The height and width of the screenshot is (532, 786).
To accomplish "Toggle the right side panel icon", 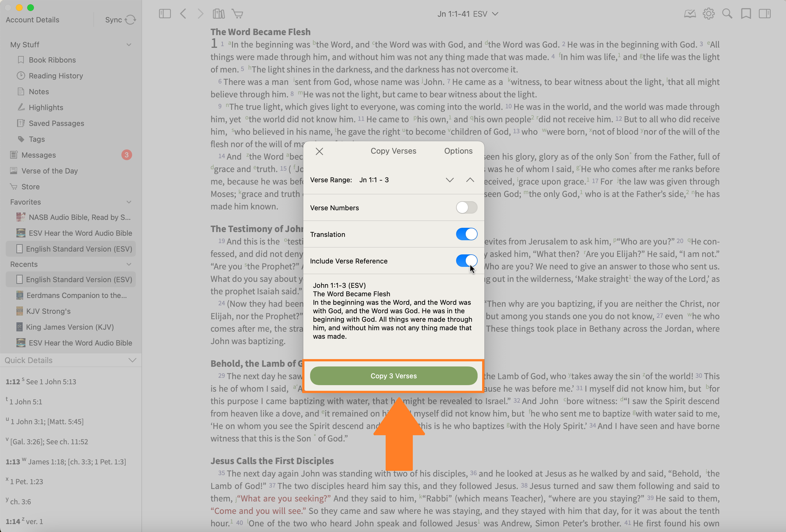I will 764,14.
